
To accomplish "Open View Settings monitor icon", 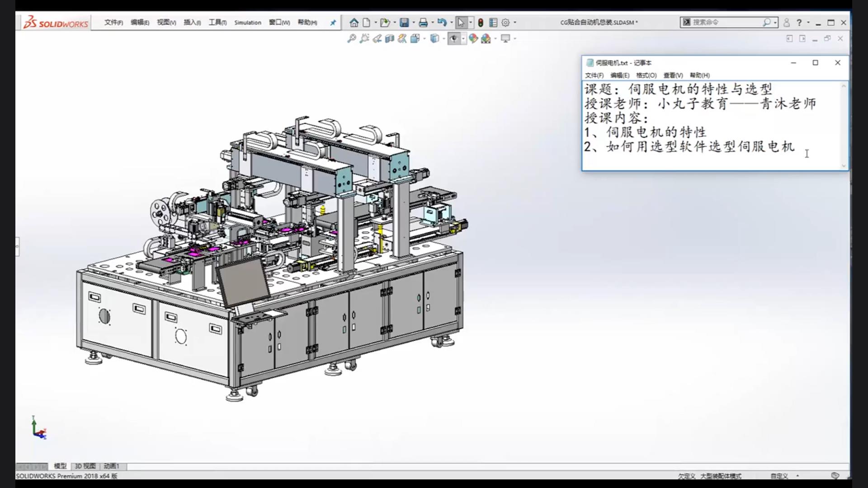I will 505,39.
